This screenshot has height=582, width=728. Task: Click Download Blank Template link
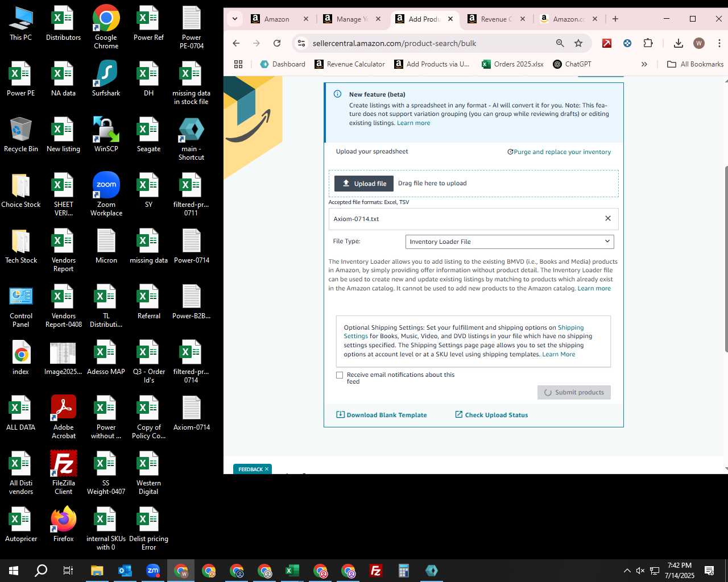382,415
